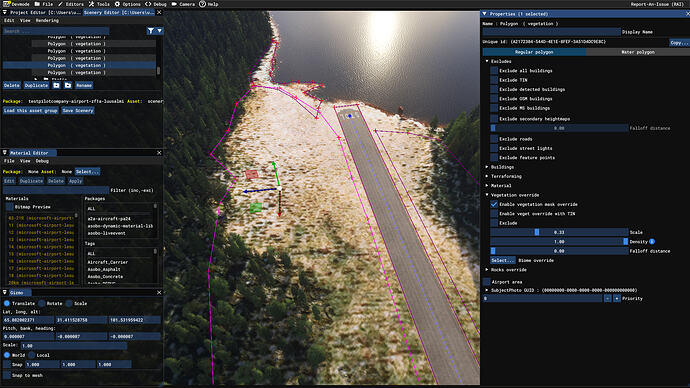Close the Material Editor panel

(x=159, y=153)
